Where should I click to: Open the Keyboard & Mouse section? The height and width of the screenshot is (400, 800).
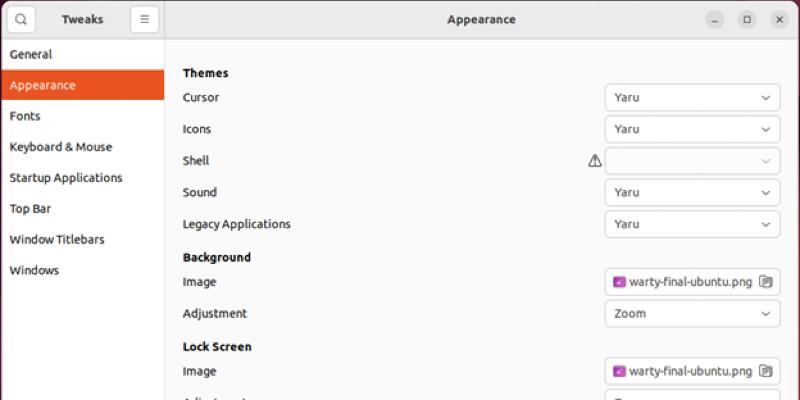tap(61, 147)
